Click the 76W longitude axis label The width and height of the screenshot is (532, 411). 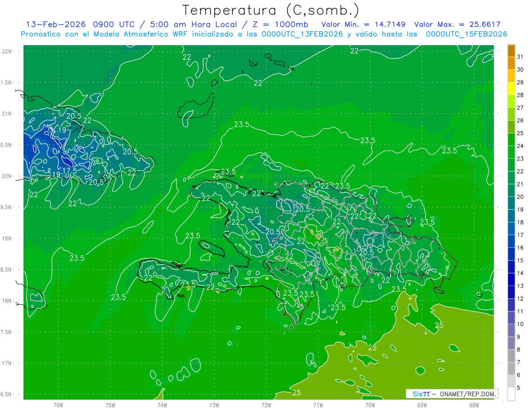(x=58, y=405)
